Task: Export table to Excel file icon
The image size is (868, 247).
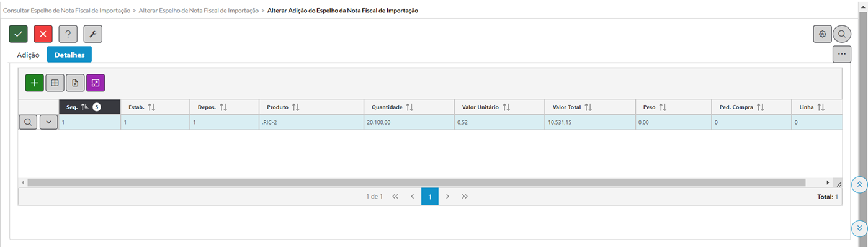Action: [75, 83]
